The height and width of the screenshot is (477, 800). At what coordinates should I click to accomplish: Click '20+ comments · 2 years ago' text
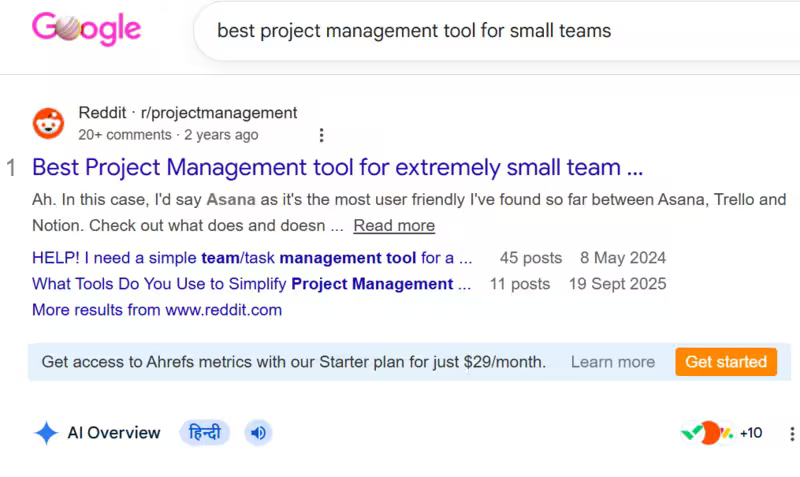pos(168,135)
